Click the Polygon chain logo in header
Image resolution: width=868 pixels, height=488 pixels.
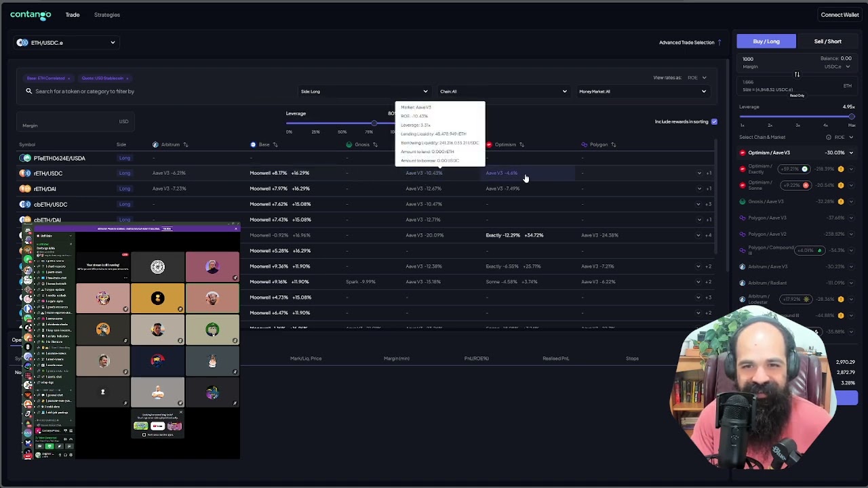click(x=585, y=144)
